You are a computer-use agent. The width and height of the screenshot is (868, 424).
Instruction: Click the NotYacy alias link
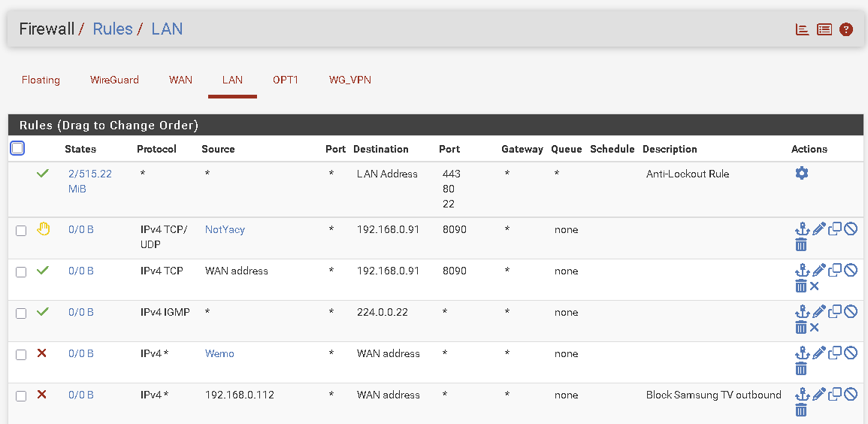225,229
